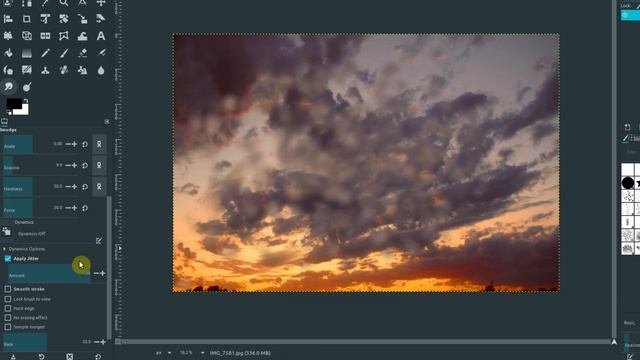Select the Clone tool
The image size is (640, 360).
(45, 70)
